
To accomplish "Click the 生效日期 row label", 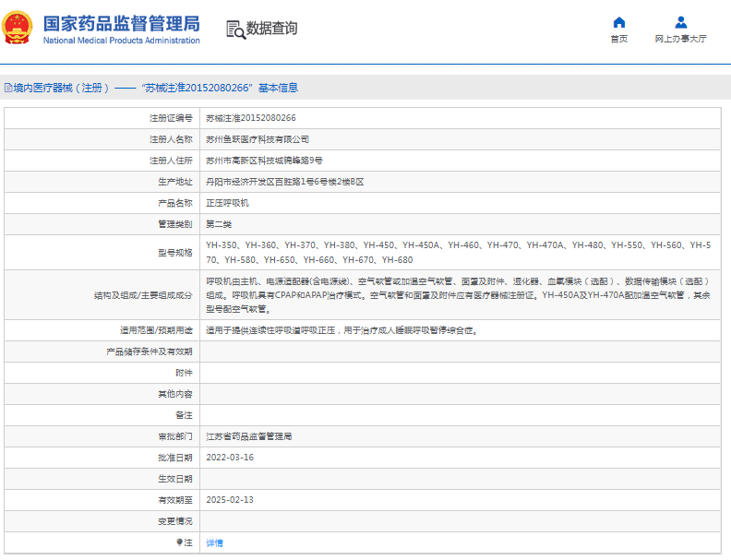I will click(x=174, y=479).
